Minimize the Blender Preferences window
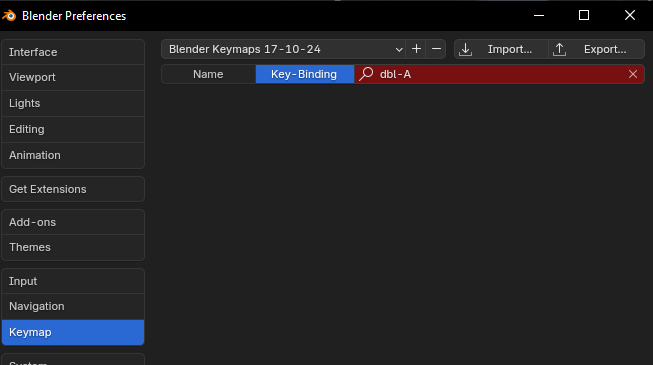 click(x=539, y=15)
